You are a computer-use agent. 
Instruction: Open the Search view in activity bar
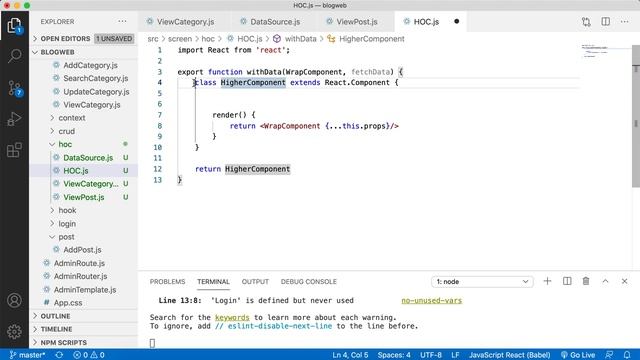point(14,56)
